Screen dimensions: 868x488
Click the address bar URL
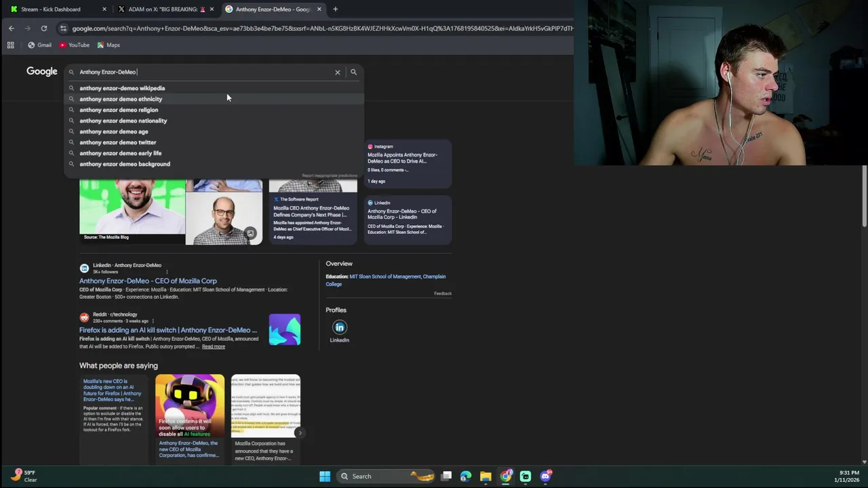coord(322,28)
